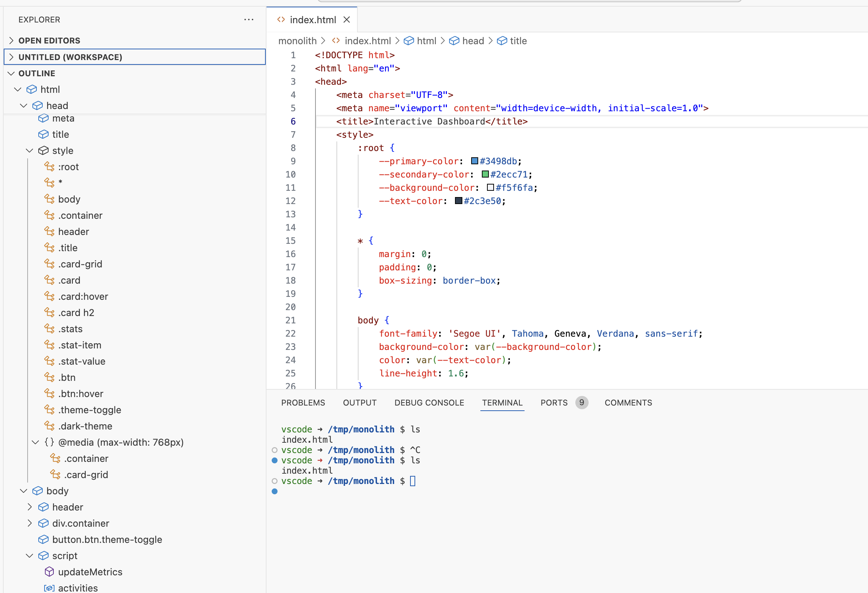Click the index.html file icon in the breadcrumb
The height and width of the screenshot is (593, 868).
pos(336,41)
